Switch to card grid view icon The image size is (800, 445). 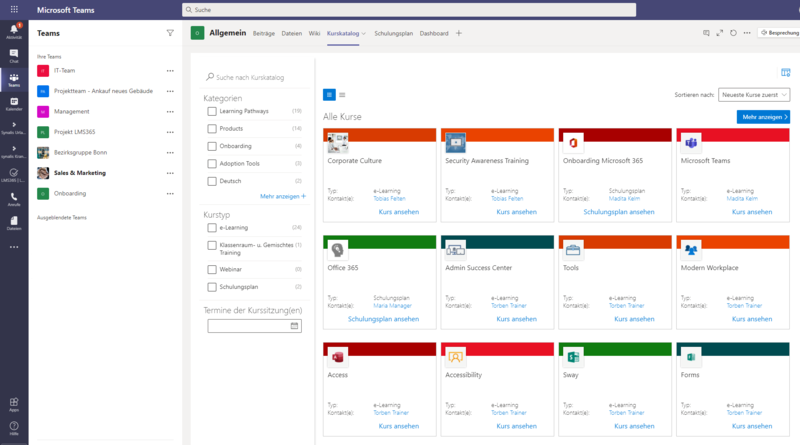[329, 94]
